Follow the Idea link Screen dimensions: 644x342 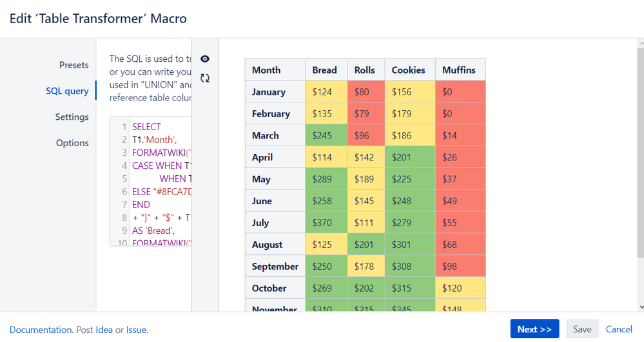[x=104, y=330]
